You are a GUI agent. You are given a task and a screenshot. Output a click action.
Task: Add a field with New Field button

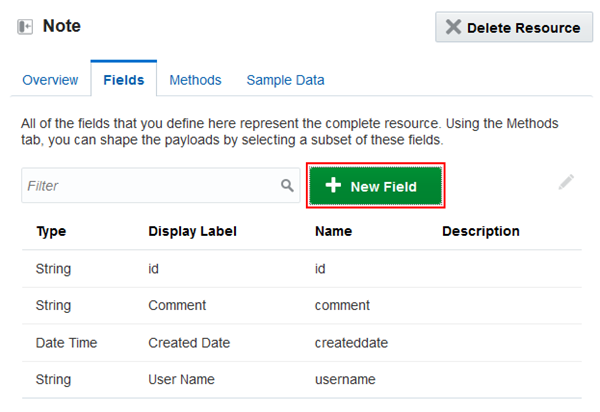375,186
